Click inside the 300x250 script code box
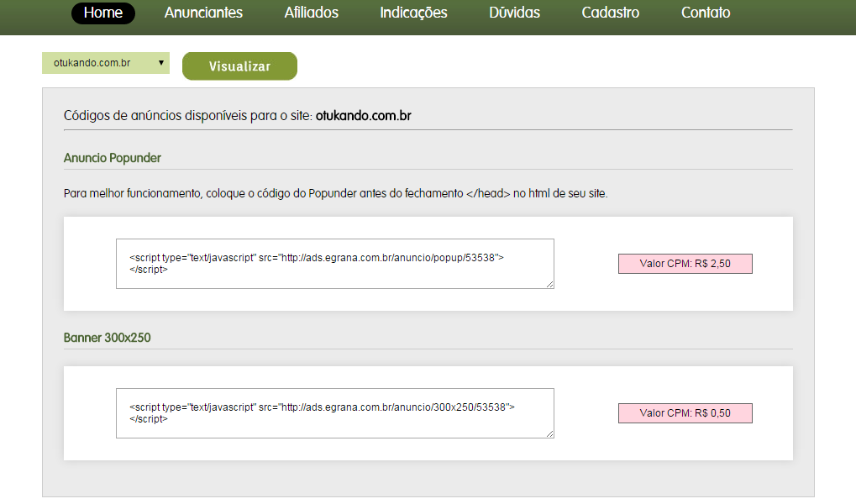The height and width of the screenshot is (504, 856). pos(335,413)
